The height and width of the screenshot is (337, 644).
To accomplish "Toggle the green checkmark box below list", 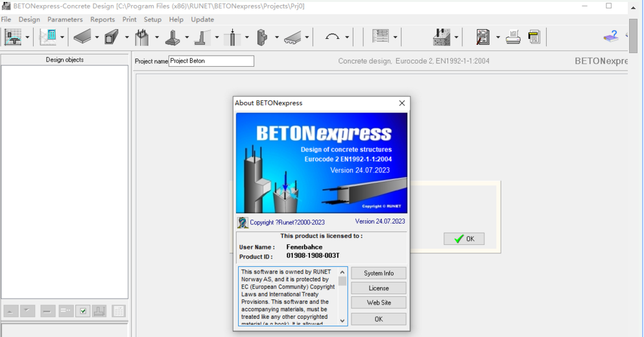I will (82, 311).
